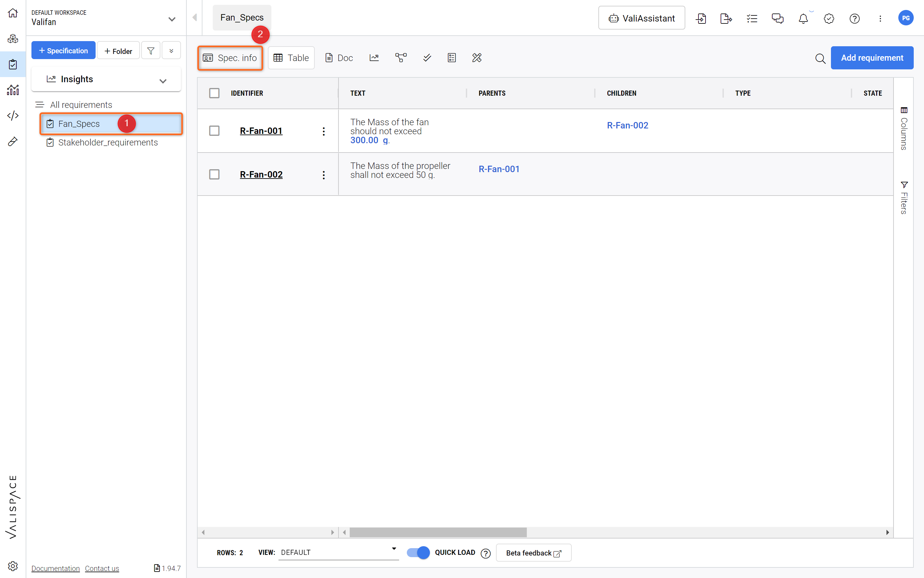Image resolution: width=924 pixels, height=578 pixels.
Task: Click the double-chevron expand-all button
Action: tap(171, 50)
